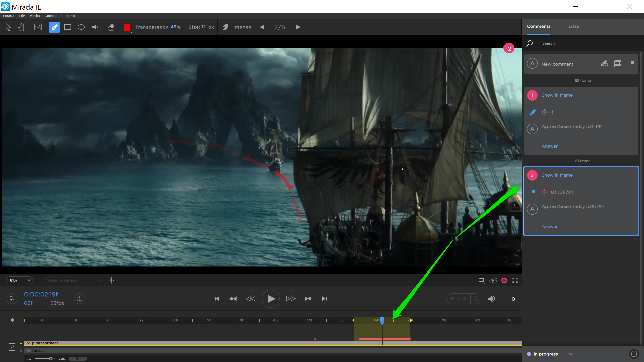Click add multi-frame comment icon
Image resolution: width=644 pixels, height=362 pixels.
(x=631, y=63)
